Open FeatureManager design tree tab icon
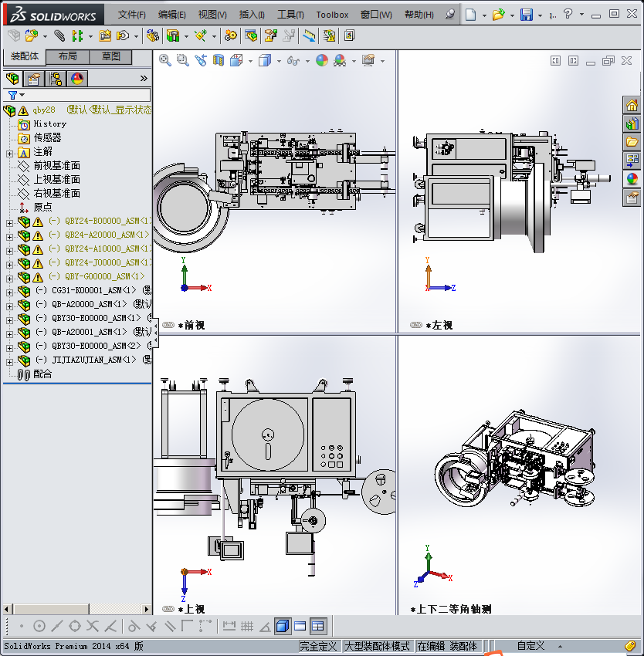644x656 pixels. (x=12, y=78)
